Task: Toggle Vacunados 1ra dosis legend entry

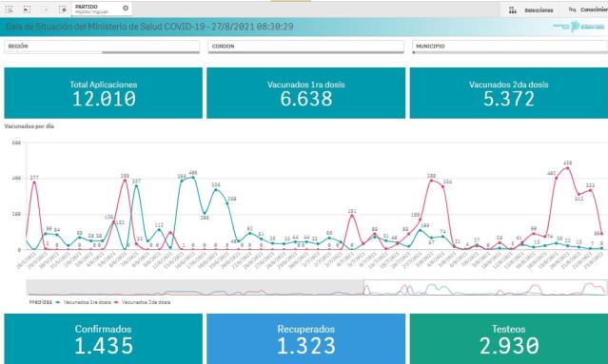Action: [x=84, y=302]
